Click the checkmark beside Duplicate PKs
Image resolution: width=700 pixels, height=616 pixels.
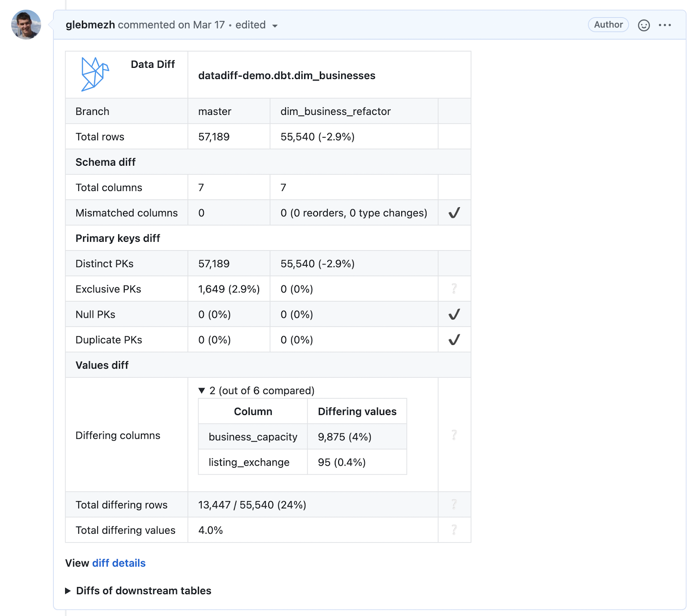click(454, 339)
